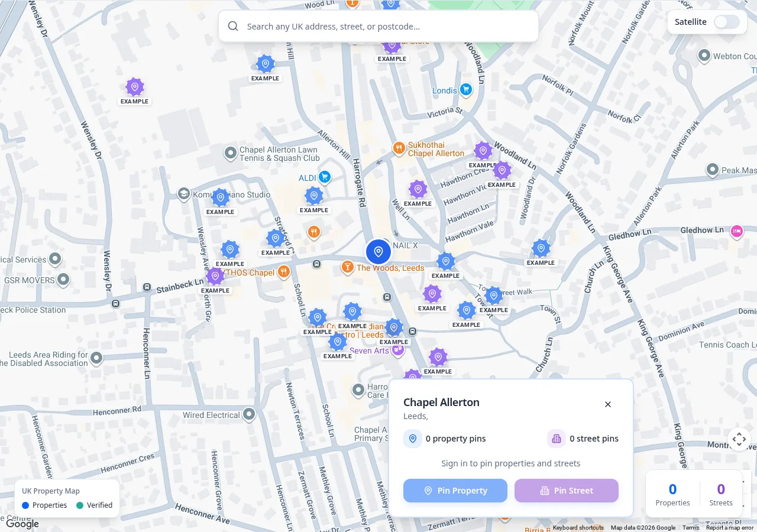Click the Leeds Area Riding marker icon
The width and height of the screenshot is (757, 532).
coord(96,358)
